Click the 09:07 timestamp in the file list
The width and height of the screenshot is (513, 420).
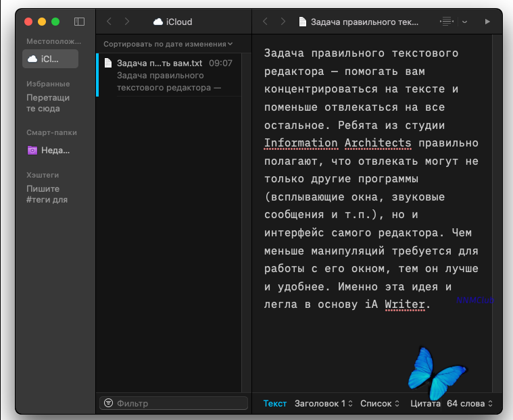(220, 63)
